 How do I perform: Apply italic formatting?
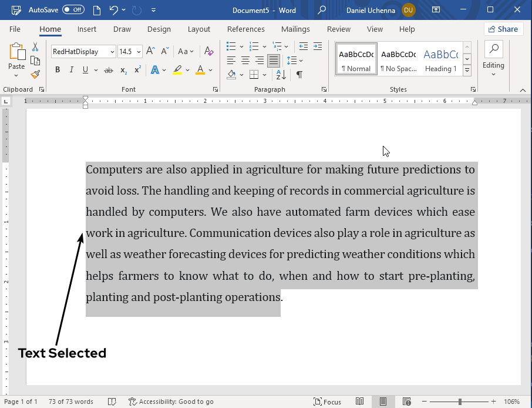tap(71, 69)
